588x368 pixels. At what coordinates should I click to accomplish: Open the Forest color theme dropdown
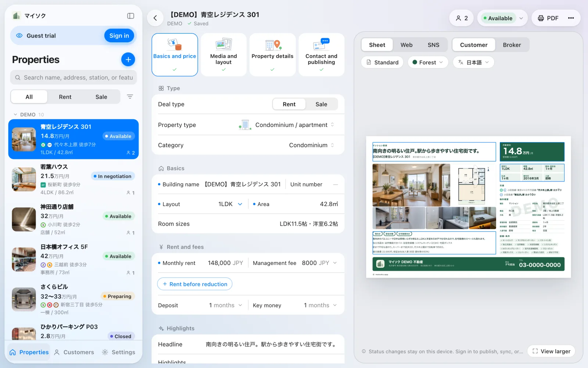click(428, 62)
